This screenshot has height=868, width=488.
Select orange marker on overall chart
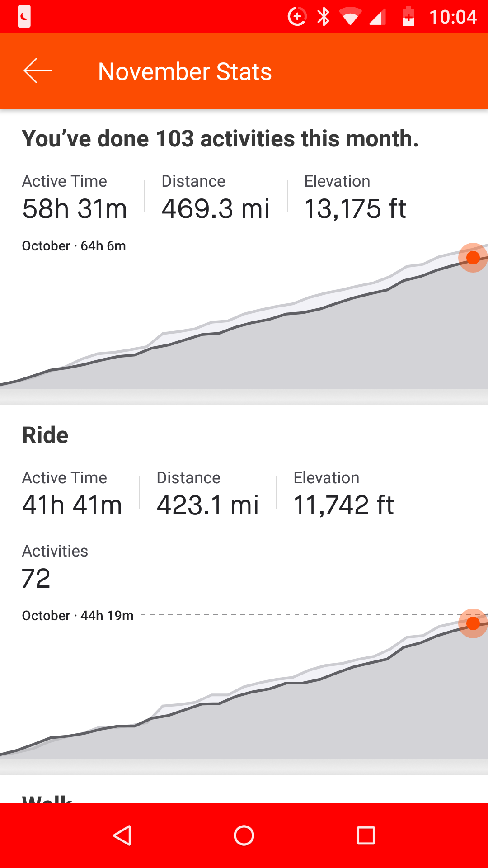point(473,258)
